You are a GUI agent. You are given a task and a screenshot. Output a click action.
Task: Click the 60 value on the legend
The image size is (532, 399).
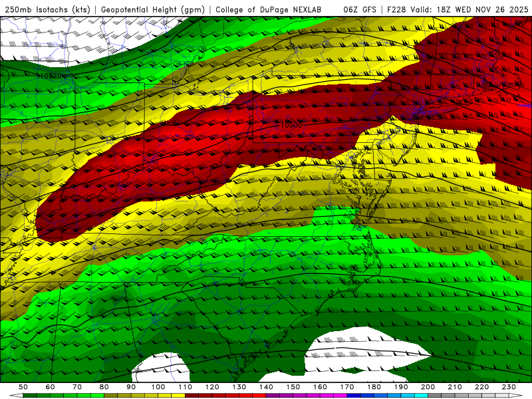click(x=51, y=387)
